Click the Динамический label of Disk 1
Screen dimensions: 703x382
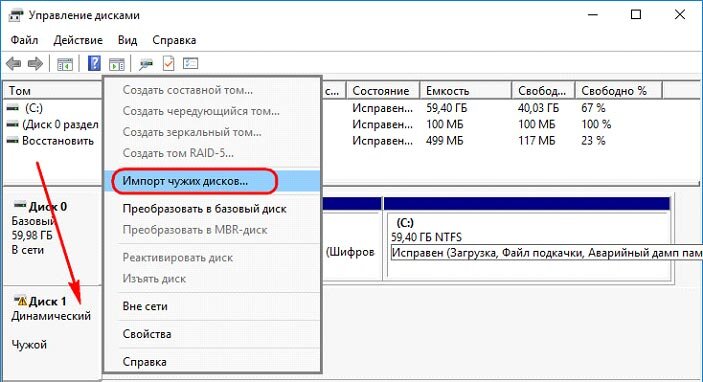tap(51, 316)
